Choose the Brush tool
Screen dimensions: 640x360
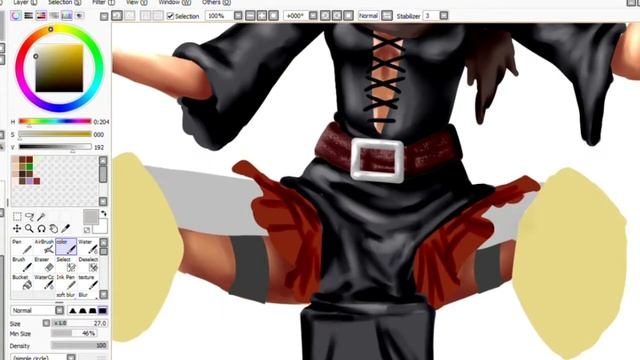pos(22,264)
